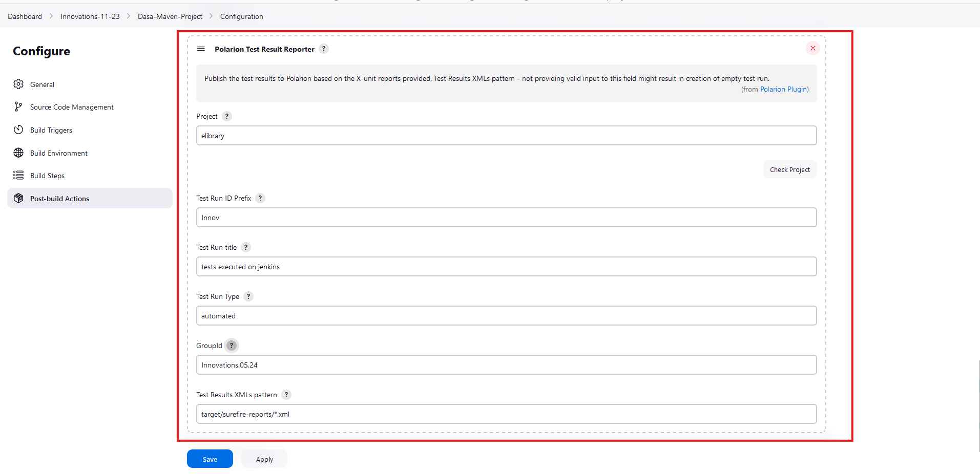Select the Post-build Actions section
This screenshot has width=980, height=474.
tap(59, 198)
